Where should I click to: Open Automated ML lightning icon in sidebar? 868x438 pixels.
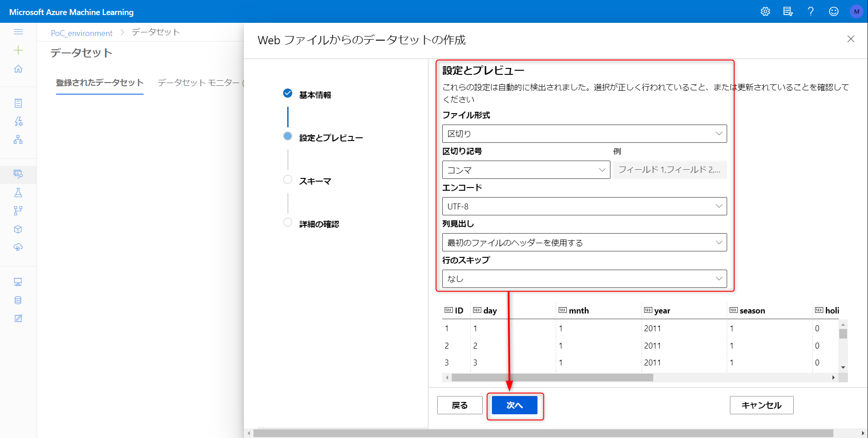pyautogui.click(x=18, y=121)
